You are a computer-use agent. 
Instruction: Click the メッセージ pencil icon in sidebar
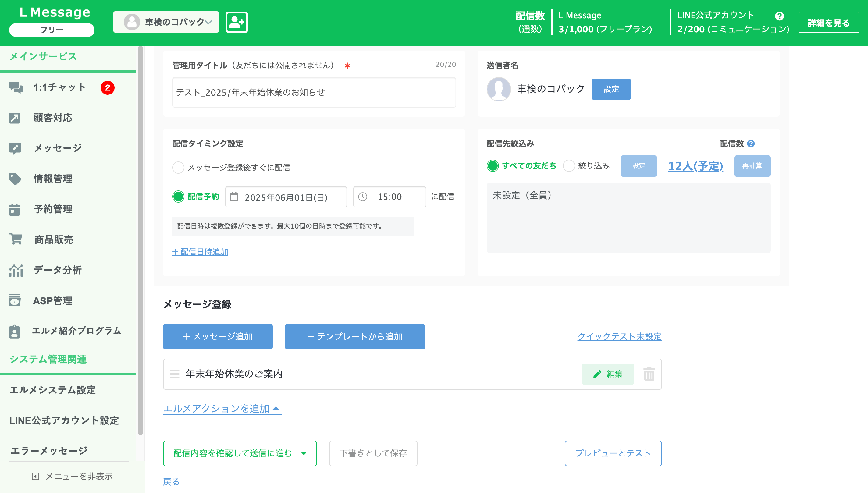click(15, 148)
